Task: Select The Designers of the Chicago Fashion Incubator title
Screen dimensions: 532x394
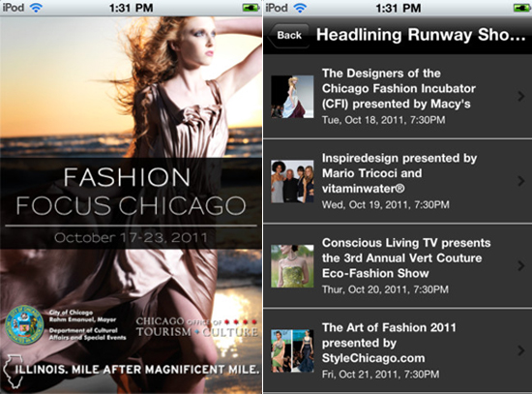Action: [399, 88]
